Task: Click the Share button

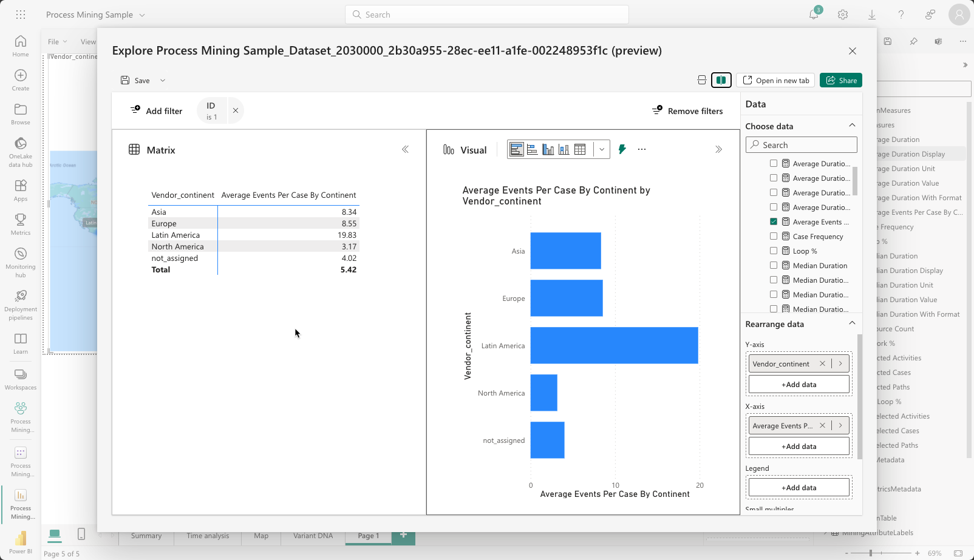Action: 841,80
